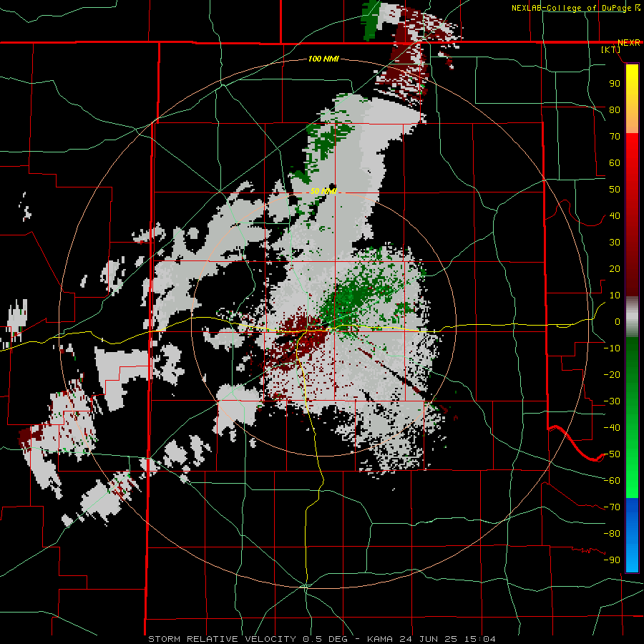Click the blue bottom segment of the color bar
The width and height of the screenshot is (644, 644).
(x=632, y=535)
